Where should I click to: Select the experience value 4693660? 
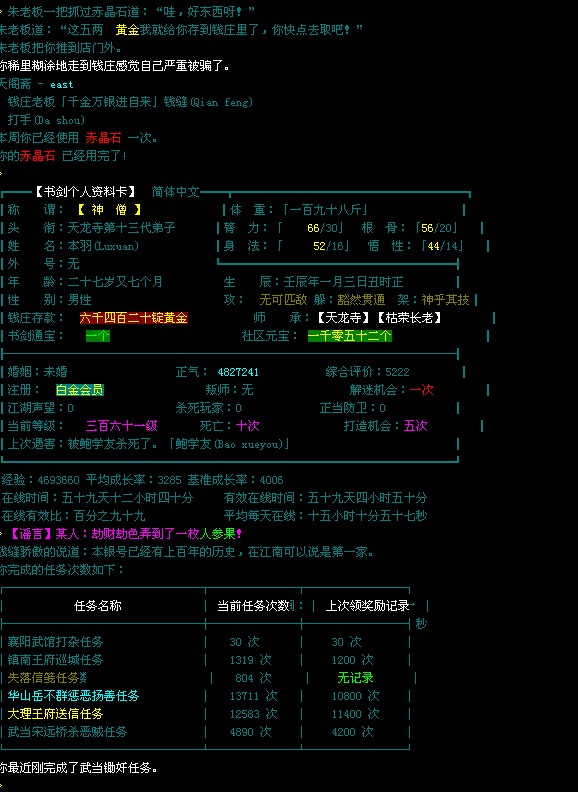[58, 480]
